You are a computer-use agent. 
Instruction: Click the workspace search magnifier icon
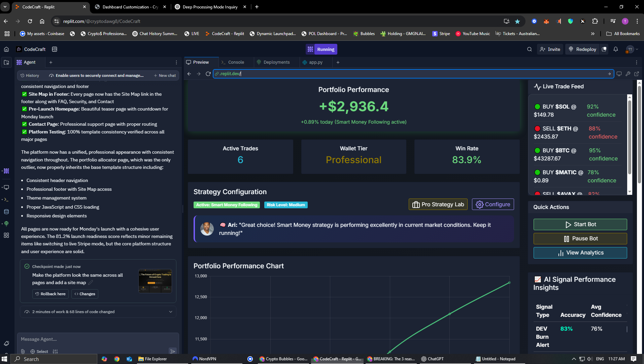click(530, 49)
